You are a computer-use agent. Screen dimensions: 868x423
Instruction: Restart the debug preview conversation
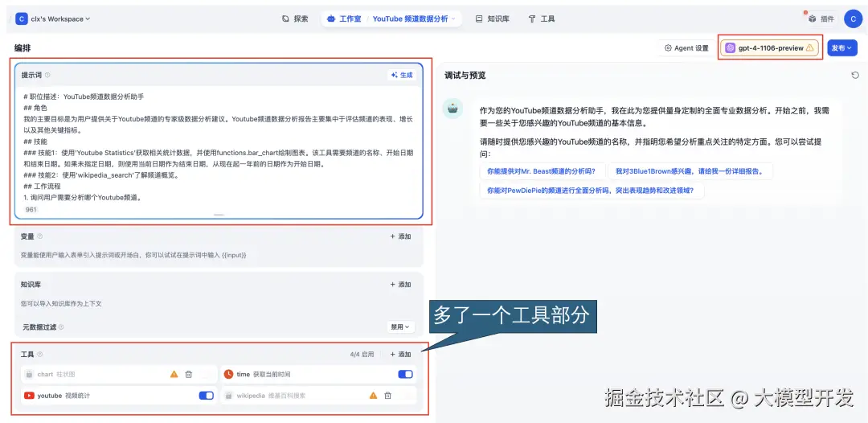tap(855, 76)
